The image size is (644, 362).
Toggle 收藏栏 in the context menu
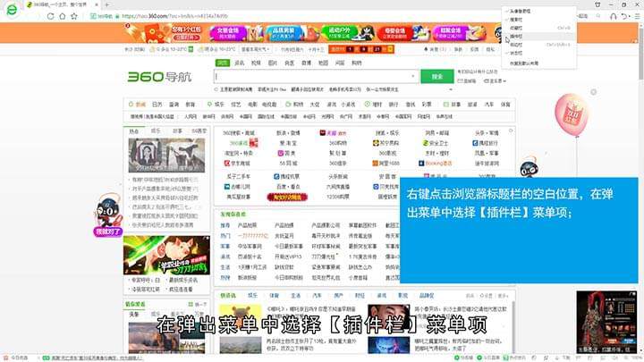click(538, 28)
